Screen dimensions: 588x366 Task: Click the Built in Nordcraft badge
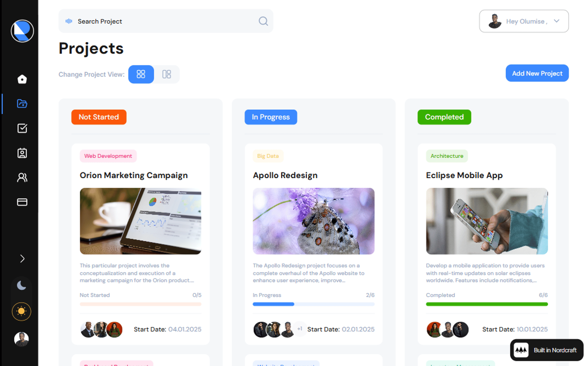(547, 350)
